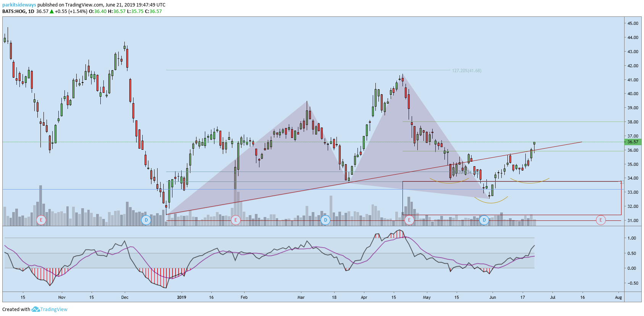Click the Feb date axis label
644x316 pixels.
(244, 297)
